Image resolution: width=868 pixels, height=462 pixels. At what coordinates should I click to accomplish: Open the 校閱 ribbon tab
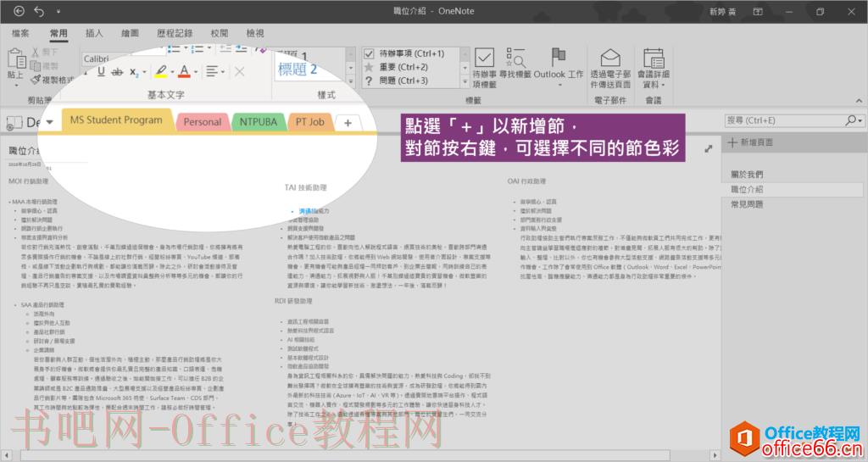(220, 33)
